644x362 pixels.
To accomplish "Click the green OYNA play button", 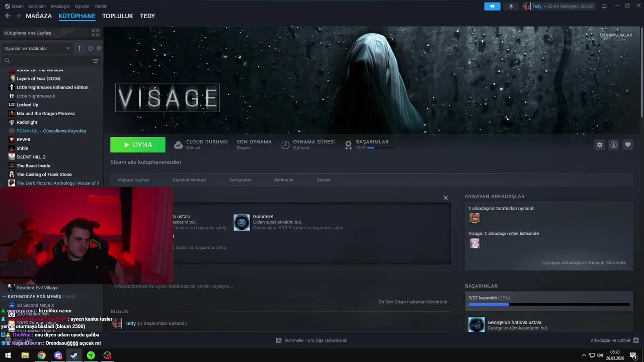I will pos(138,145).
